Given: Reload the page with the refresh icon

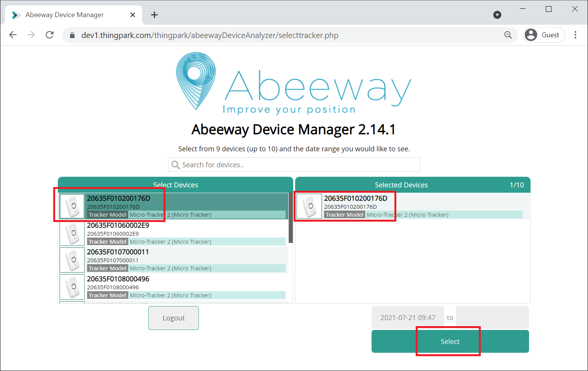Looking at the screenshot, I should (49, 35).
